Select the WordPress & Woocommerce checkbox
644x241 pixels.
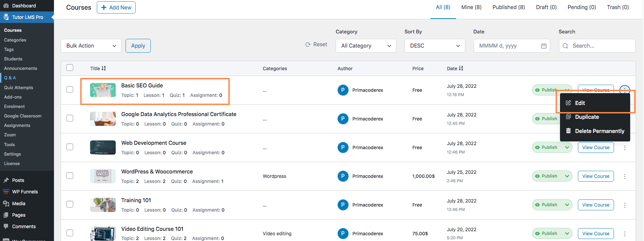(70, 176)
